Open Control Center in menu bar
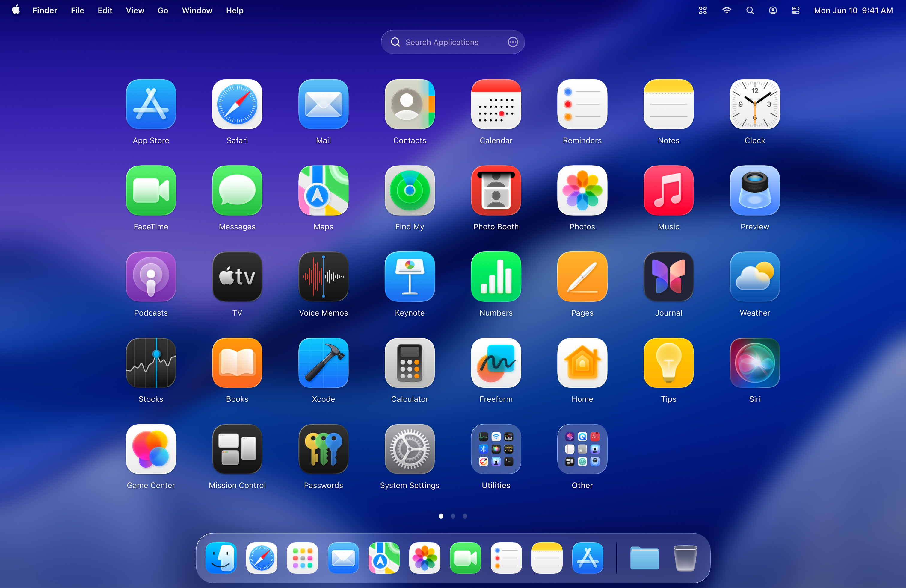This screenshot has width=906, height=588. coord(795,10)
